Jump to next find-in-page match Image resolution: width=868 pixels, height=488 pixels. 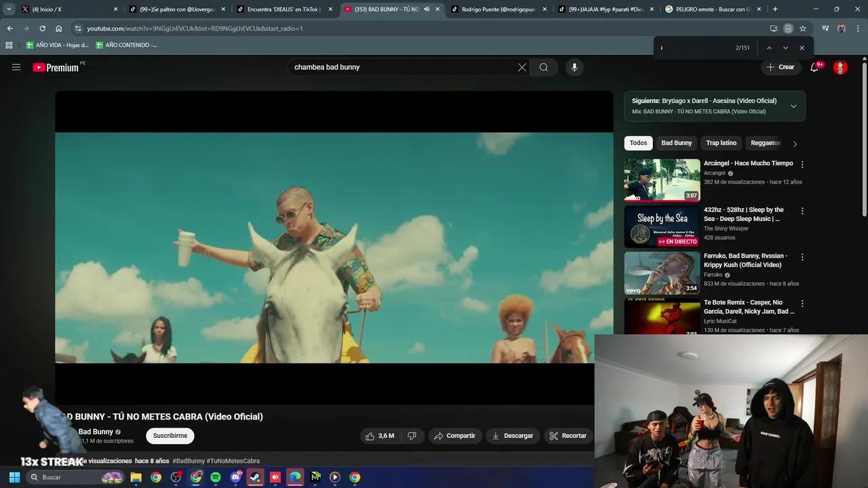click(785, 48)
